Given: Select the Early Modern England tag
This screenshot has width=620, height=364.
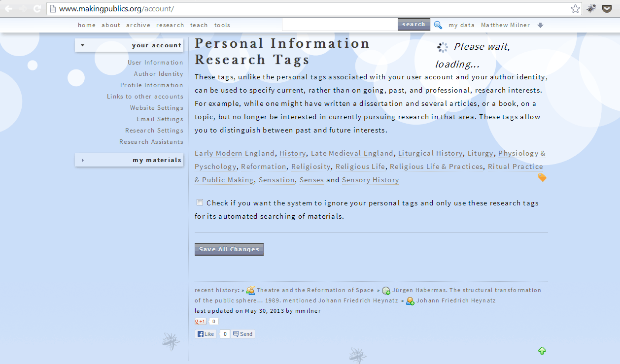Looking at the screenshot, I should 235,153.
